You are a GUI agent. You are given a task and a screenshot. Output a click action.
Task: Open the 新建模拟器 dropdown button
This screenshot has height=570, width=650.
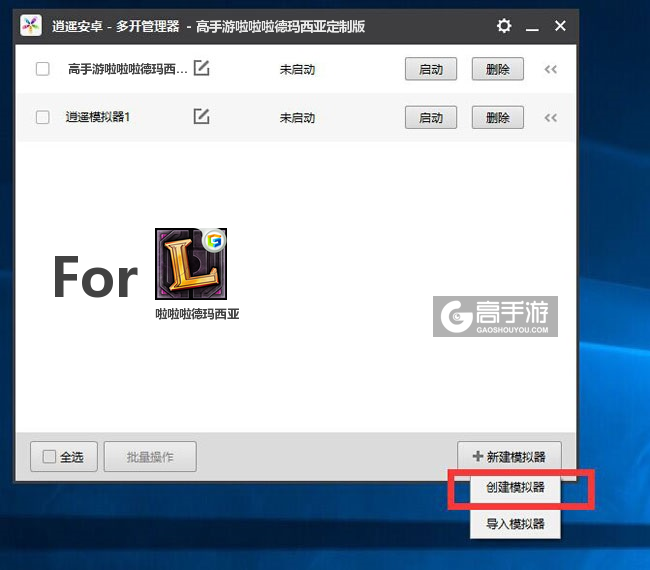509,456
